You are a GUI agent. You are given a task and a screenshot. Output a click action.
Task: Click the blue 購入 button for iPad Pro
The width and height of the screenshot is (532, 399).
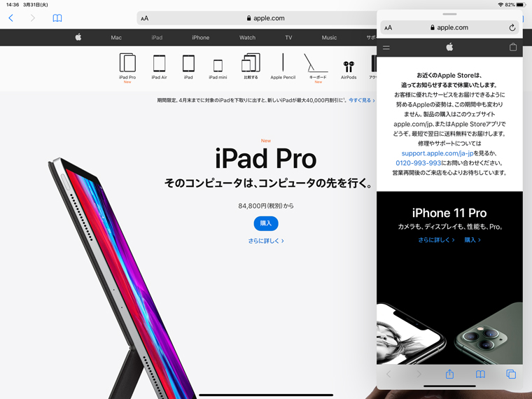[266, 223]
